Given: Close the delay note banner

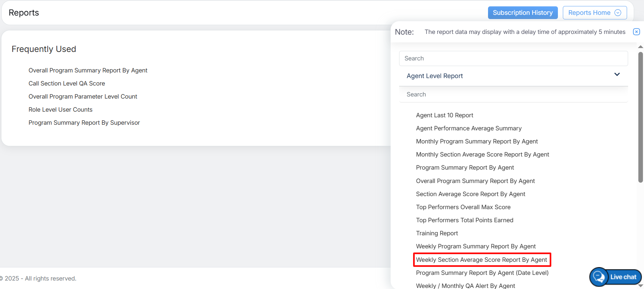Looking at the screenshot, I should pos(636,32).
